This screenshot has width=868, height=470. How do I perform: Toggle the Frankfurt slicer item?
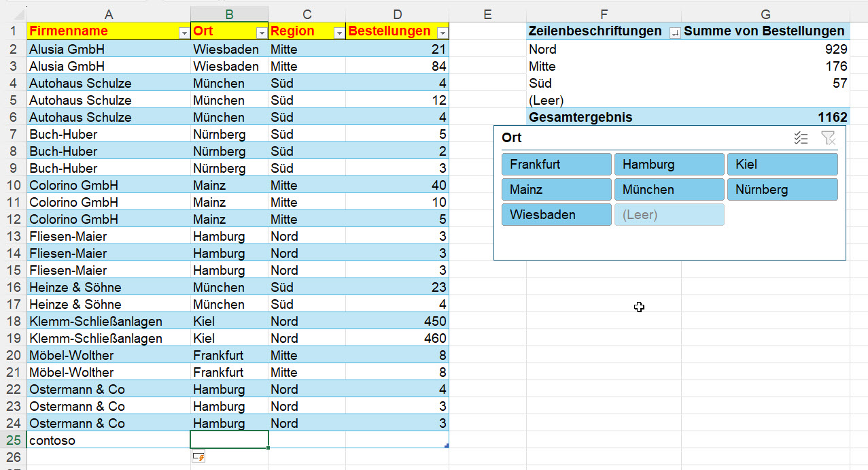[x=556, y=165]
